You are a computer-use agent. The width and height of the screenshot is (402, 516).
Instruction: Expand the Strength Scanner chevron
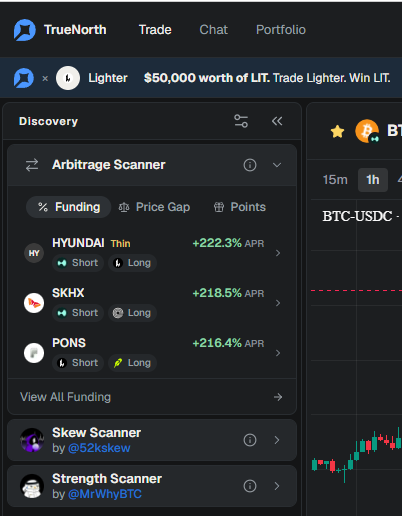pos(277,486)
